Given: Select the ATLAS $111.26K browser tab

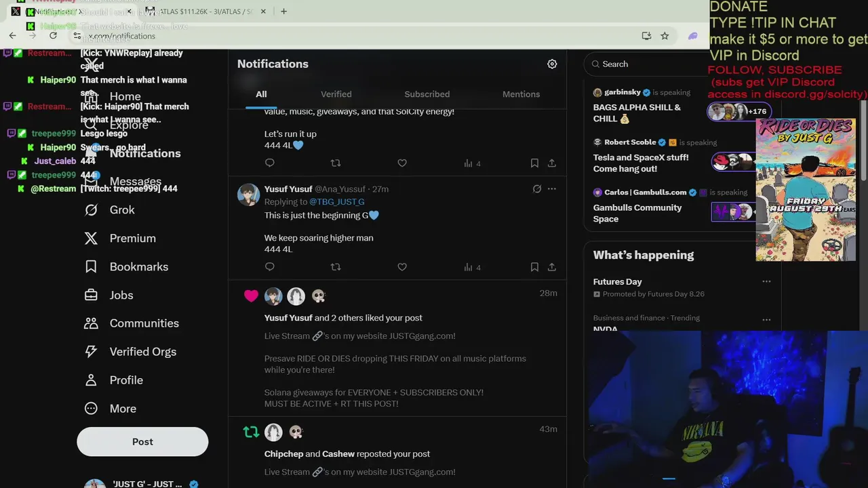Looking at the screenshot, I should (205, 11).
